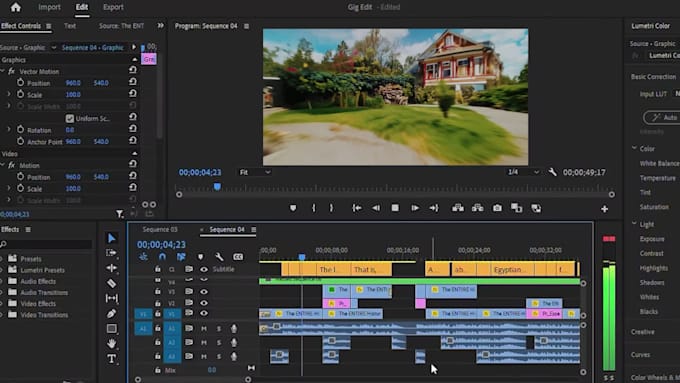Mute audio track A1
680x383 pixels.
(203, 329)
